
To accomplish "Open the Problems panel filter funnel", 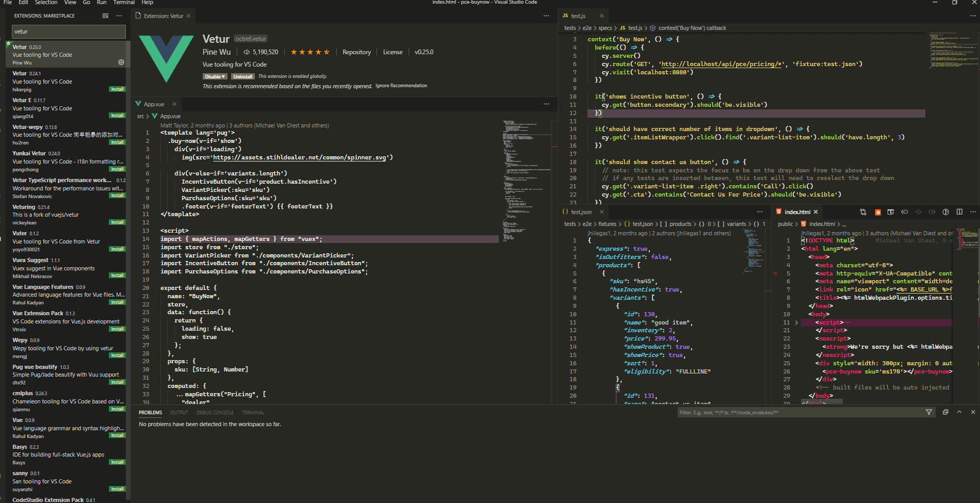I will click(x=929, y=412).
